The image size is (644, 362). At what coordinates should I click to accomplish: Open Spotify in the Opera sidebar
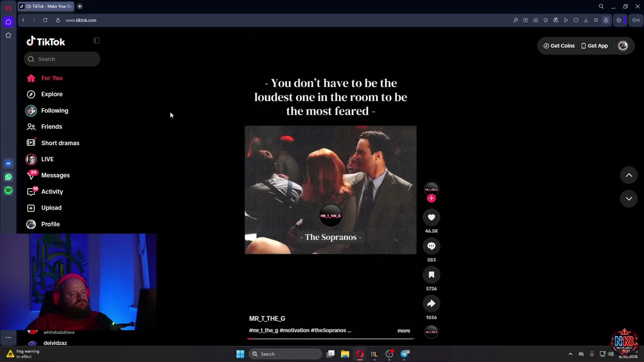8,191
